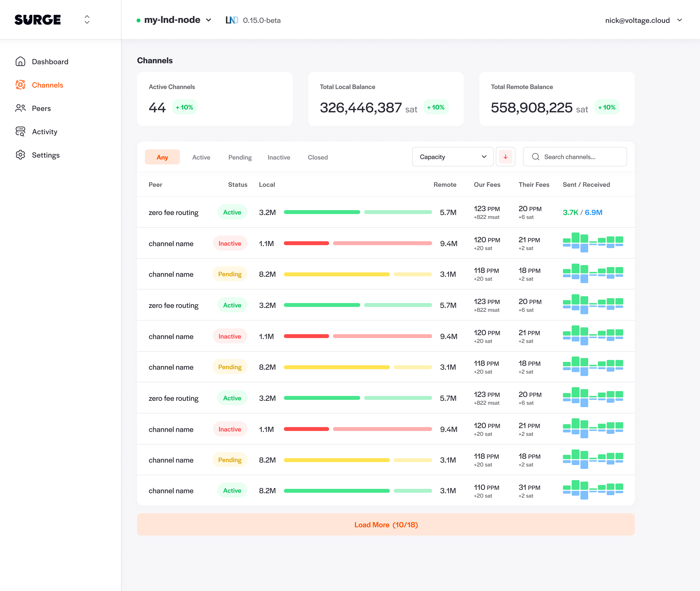The height and width of the screenshot is (591, 700).
Task: Click the LND logo icon
Action: (x=232, y=20)
